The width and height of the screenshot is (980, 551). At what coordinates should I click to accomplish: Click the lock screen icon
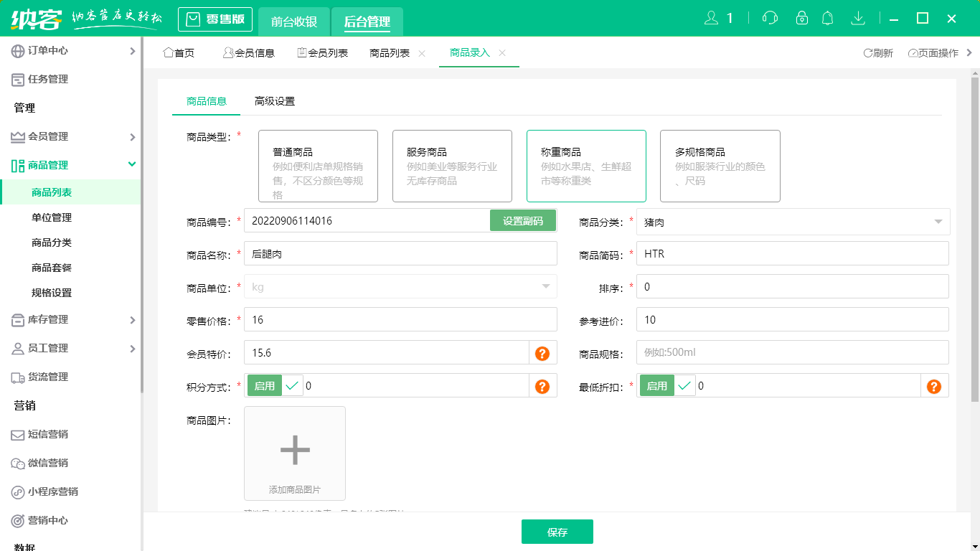click(x=802, y=19)
